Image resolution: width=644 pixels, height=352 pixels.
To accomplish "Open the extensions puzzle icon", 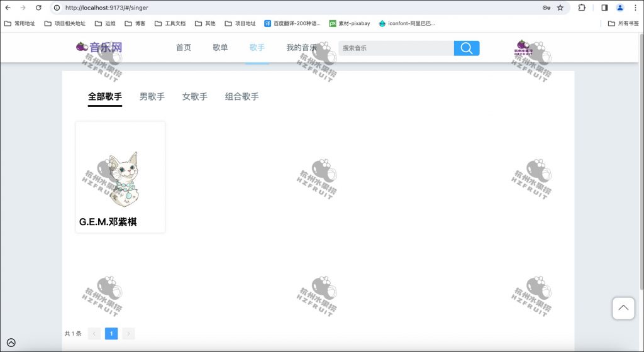I will 582,8.
